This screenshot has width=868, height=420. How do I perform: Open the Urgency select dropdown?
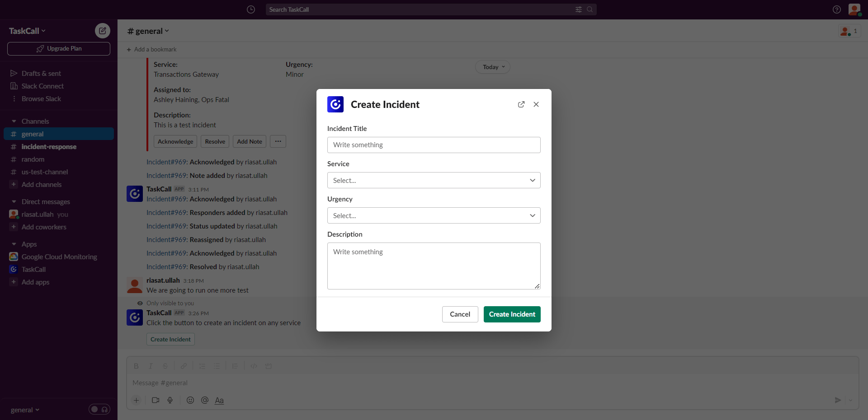[434, 215]
